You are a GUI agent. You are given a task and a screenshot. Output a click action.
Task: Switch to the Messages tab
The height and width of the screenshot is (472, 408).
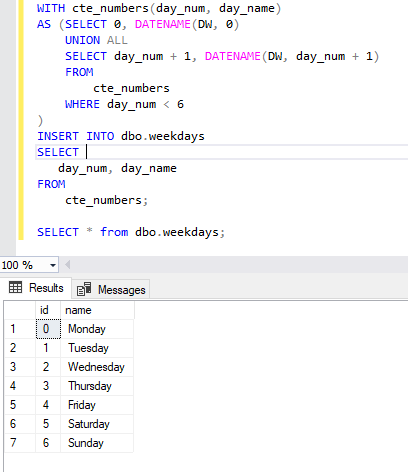111,289
